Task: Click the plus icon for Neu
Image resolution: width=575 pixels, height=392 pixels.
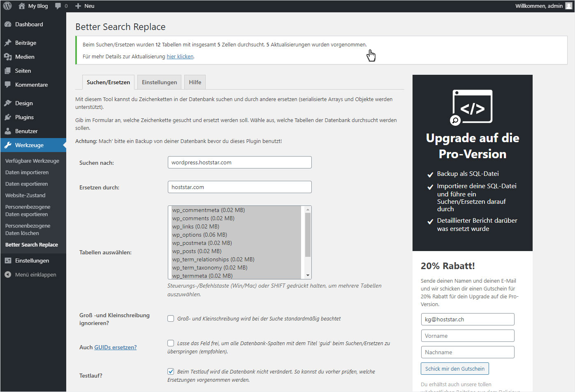Action: click(78, 6)
